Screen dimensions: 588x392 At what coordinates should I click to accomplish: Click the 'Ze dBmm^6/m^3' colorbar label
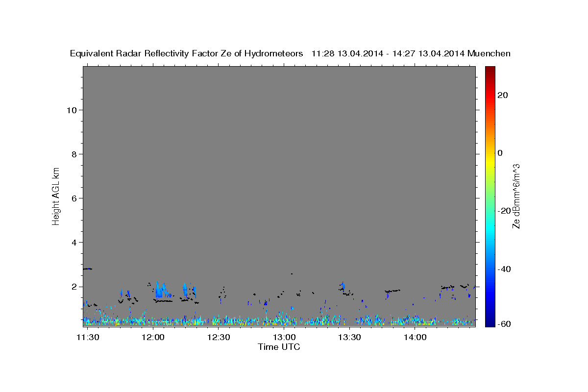point(516,196)
